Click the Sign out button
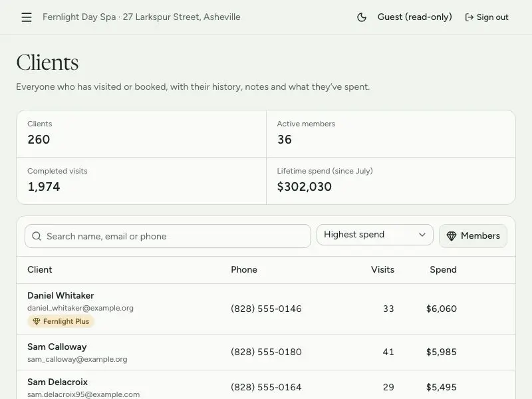Image resolution: width=532 pixels, height=399 pixels. coord(487,17)
